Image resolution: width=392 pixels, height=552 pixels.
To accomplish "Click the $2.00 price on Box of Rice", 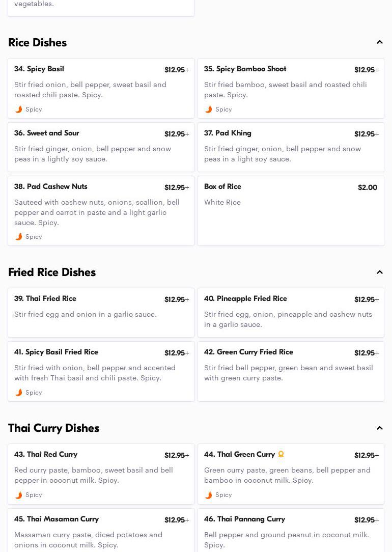I will (367, 187).
